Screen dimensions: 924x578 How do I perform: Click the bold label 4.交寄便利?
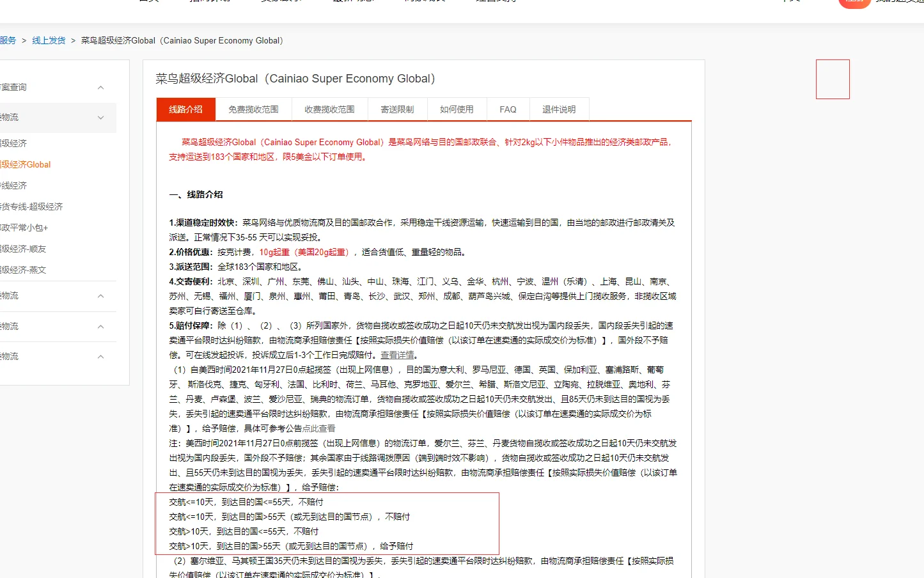191,281
